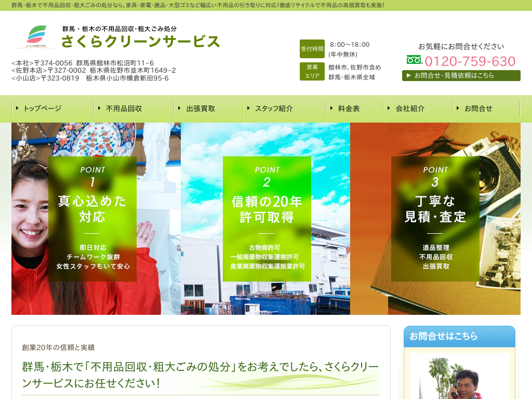Image resolution: width=532 pixels, height=399 pixels.
Task: Click the Sakura Clean Service leaf logo
Action: pos(35,37)
